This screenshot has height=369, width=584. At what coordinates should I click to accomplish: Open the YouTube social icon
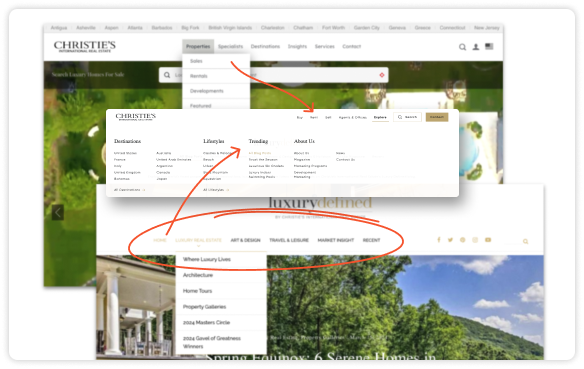coord(488,240)
